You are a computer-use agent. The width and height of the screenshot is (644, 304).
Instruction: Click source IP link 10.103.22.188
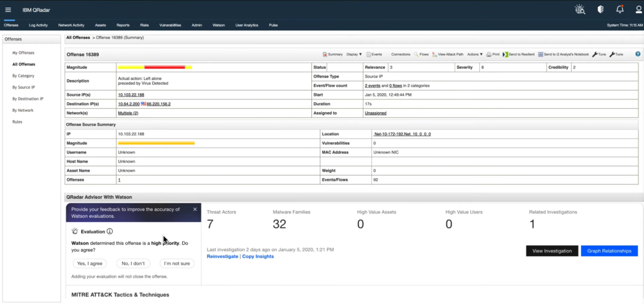click(131, 95)
